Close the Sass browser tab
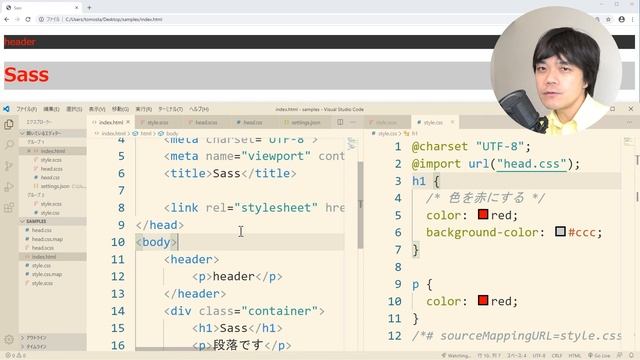640x360 pixels. tap(76, 7)
